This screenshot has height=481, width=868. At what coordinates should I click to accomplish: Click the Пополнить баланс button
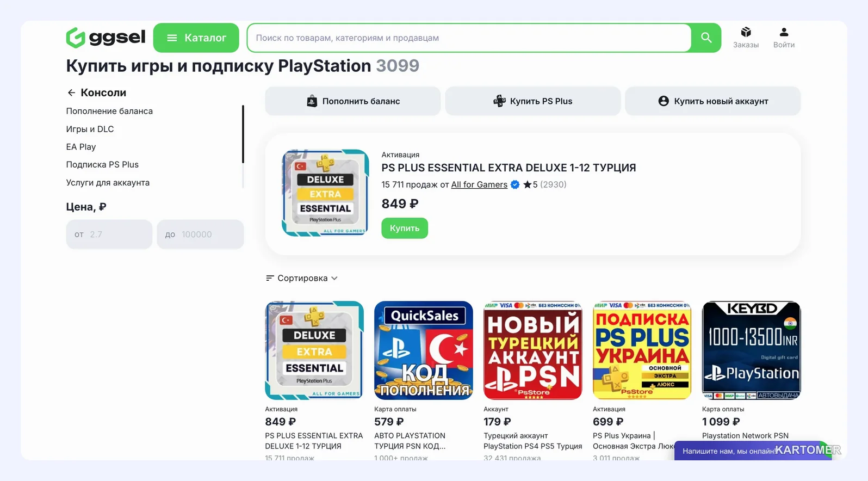tap(352, 101)
